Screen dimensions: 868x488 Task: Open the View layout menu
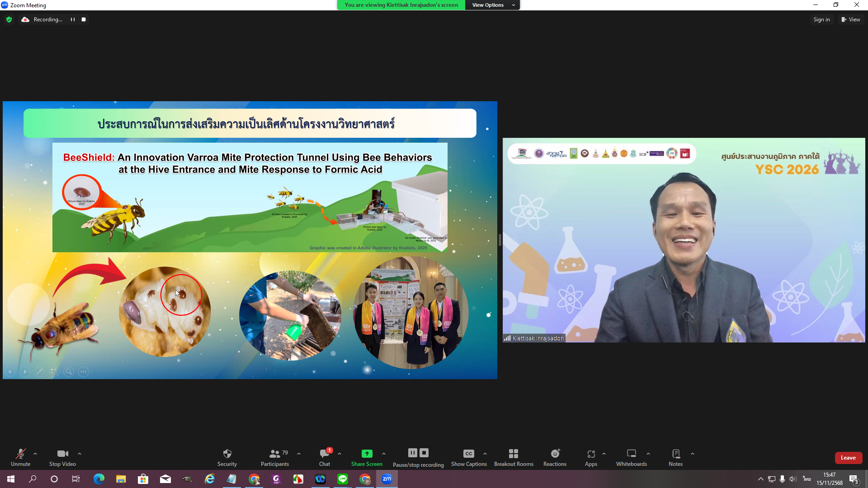[850, 19]
